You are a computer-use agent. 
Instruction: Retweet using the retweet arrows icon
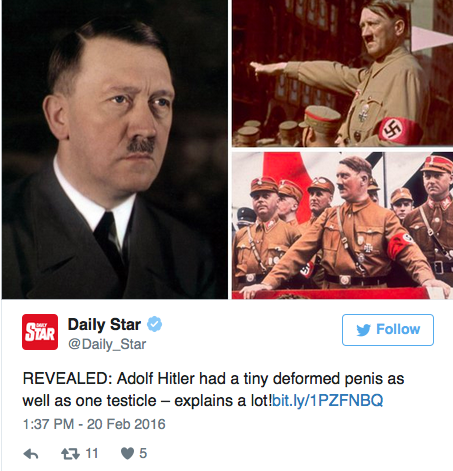(x=70, y=454)
